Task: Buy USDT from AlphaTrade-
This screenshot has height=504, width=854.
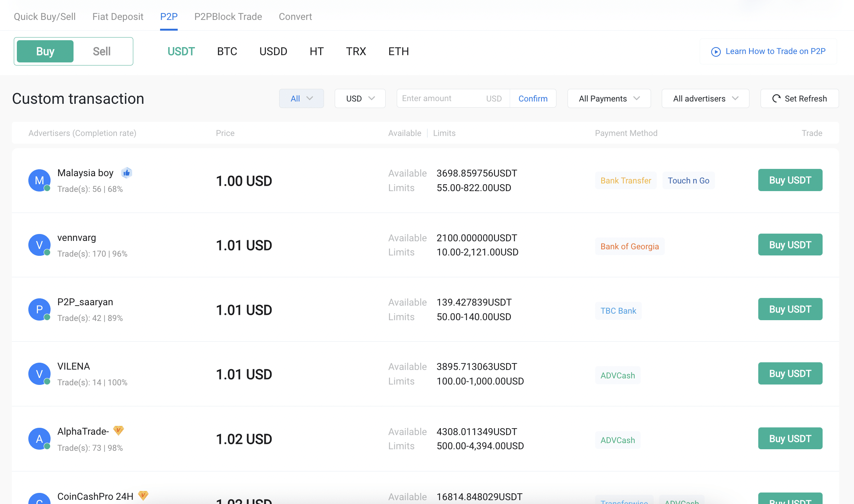Action: tap(790, 439)
